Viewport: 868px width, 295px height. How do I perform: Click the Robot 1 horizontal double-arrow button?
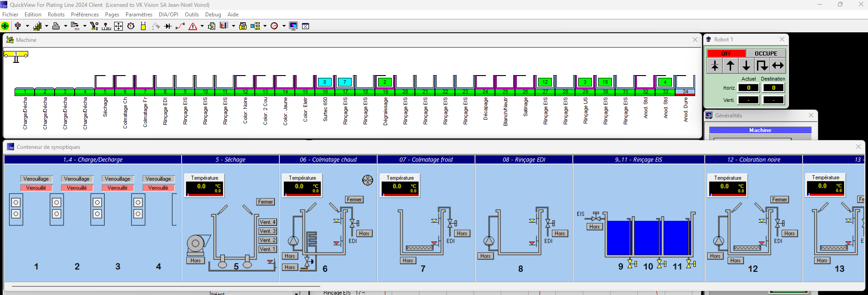click(x=778, y=66)
